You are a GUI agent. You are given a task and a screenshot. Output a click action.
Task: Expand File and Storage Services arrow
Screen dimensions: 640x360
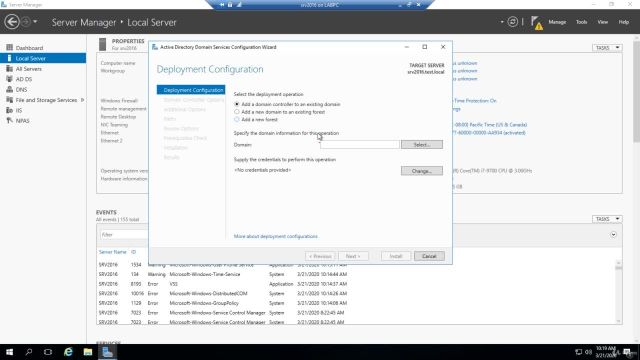click(x=82, y=100)
